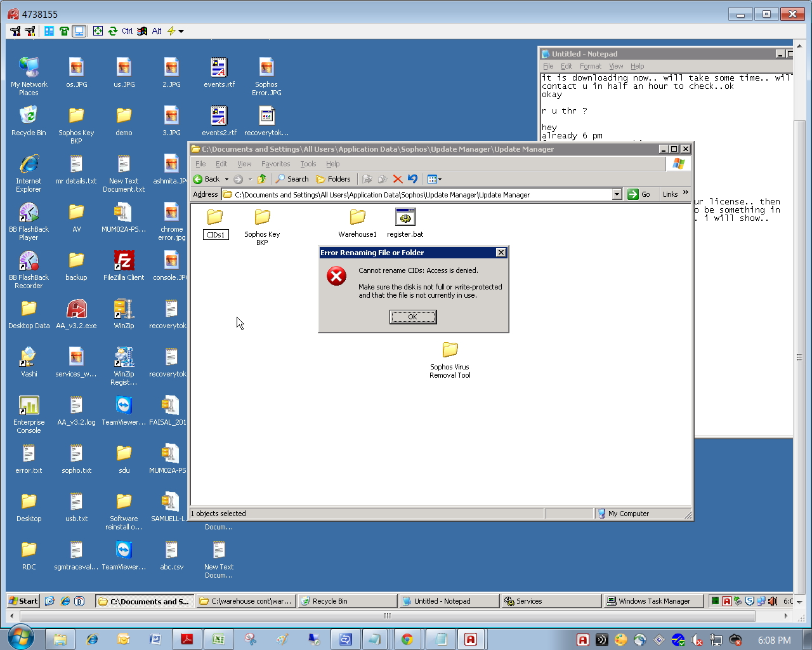812x650 pixels.
Task: Click the remote tray speaker volume icon
Action: click(772, 601)
